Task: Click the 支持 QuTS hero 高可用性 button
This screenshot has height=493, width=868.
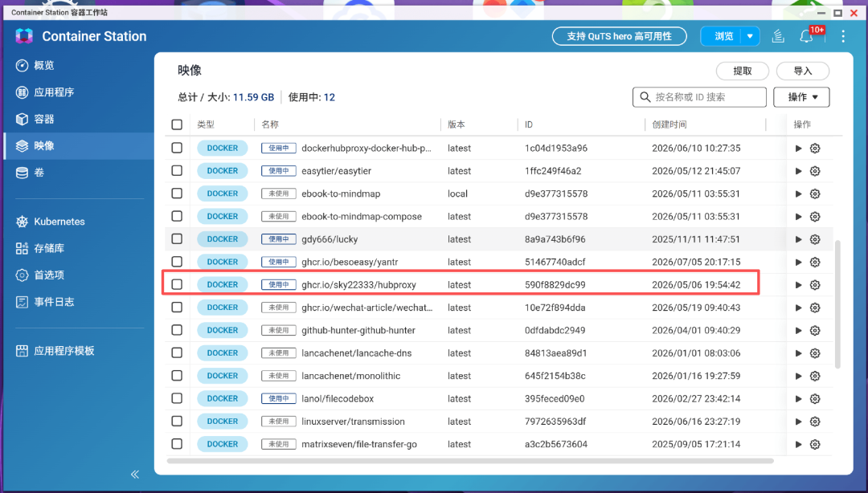Action: click(619, 36)
